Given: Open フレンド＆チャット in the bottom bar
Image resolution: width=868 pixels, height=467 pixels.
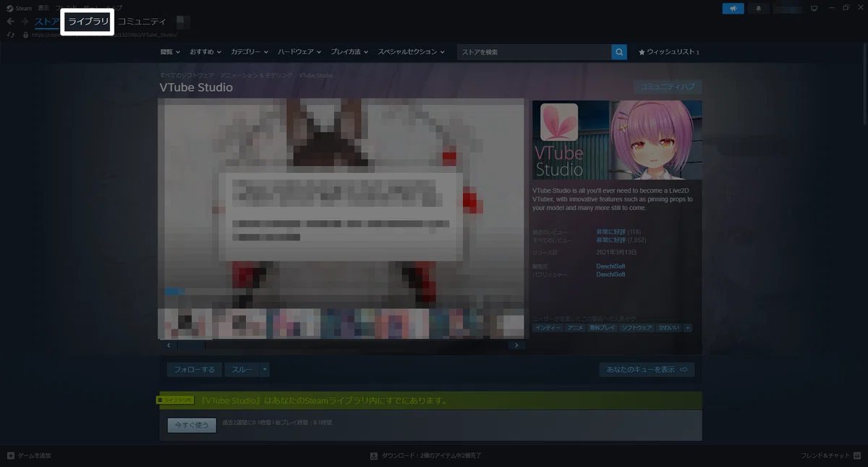Looking at the screenshot, I should pos(831,456).
